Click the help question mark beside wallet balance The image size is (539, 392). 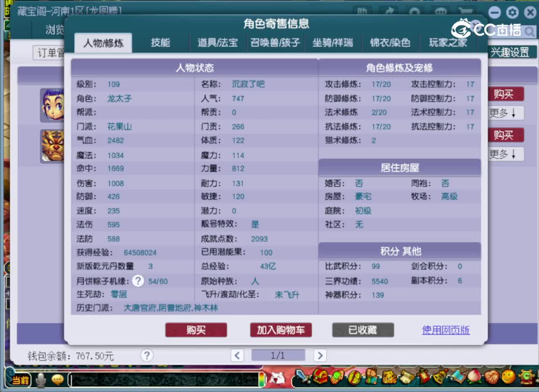147,355
